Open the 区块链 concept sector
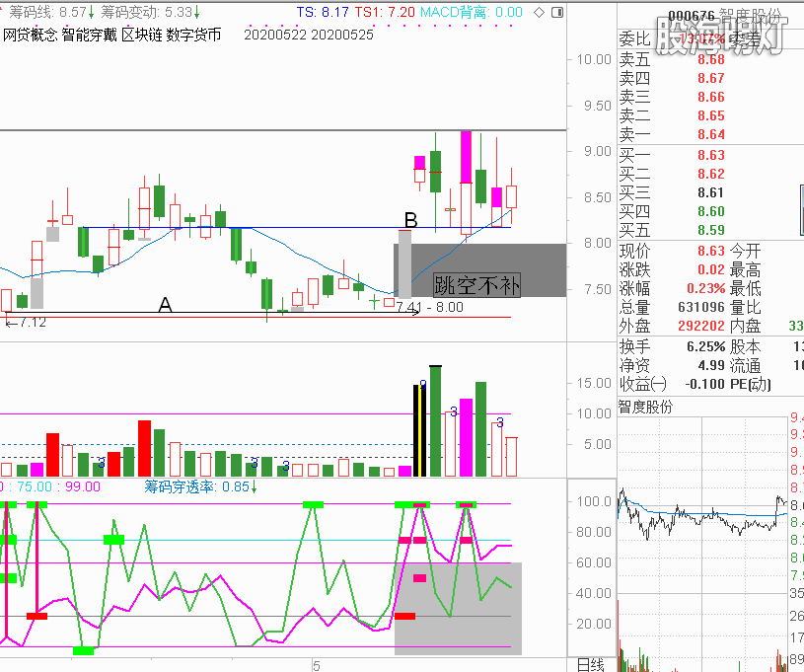This screenshot has height=672, width=804. tap(141, 35)
